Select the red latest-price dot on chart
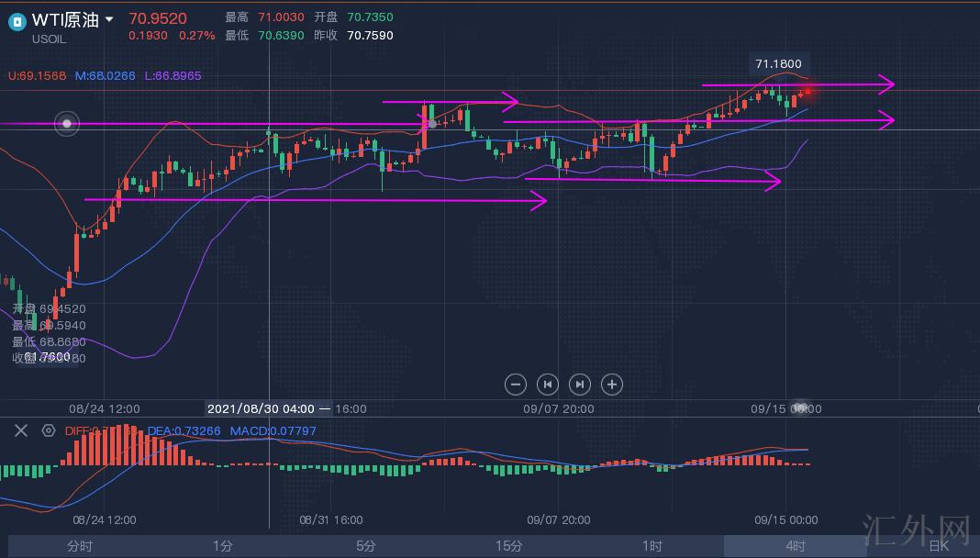The height and width of the screenshot is (558, 980). click(808, 90)
